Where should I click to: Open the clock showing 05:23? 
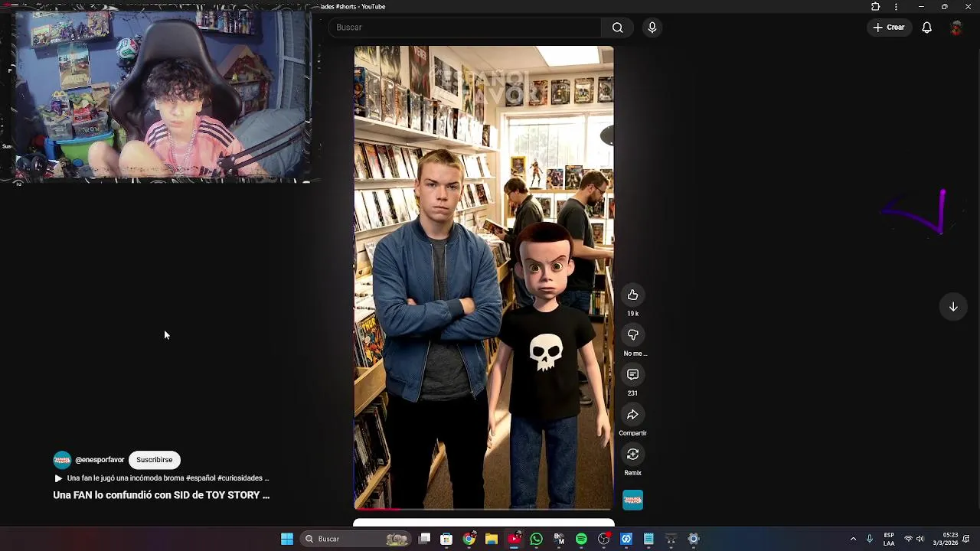(x=946, y=539)
